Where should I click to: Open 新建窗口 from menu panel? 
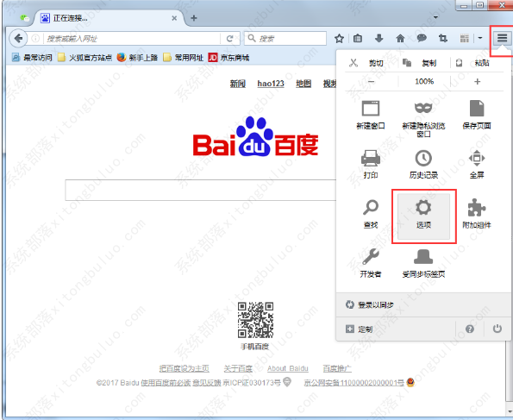371,115
